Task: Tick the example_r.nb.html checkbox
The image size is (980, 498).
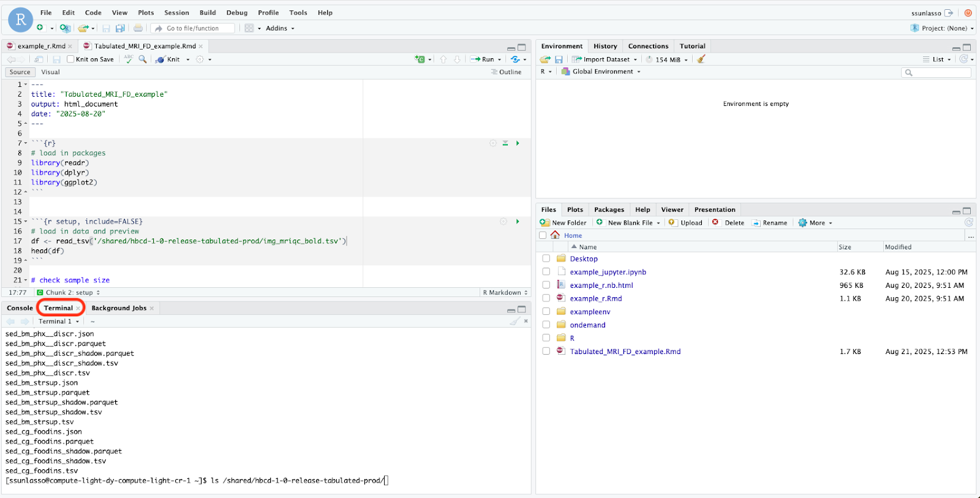Action: coord(546,285)
